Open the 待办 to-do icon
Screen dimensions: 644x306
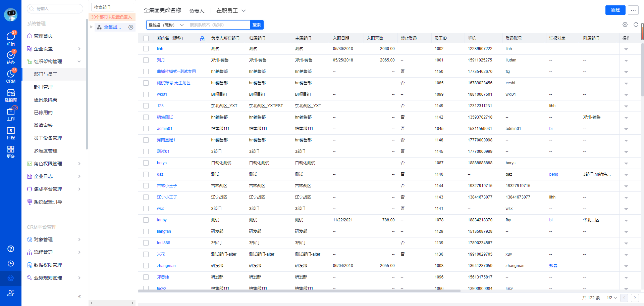click(x=11, y=57)
